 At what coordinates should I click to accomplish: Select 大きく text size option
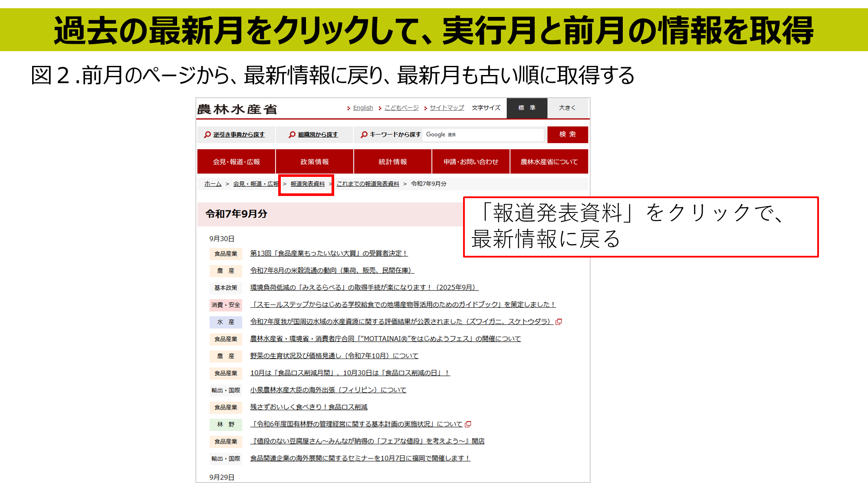pyautogui.click(x=567, y=108)
